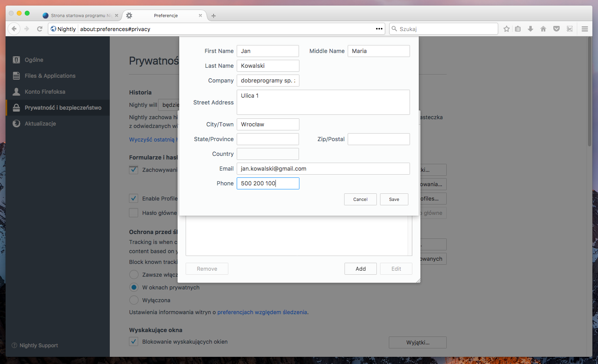Click the Phone field
Viewport: 598px width, 364px height.
click(268, 183)
